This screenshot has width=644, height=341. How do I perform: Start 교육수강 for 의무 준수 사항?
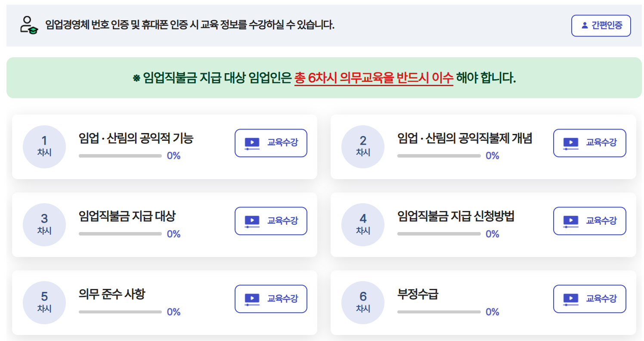pyautogui.click(x=271, y=299)
